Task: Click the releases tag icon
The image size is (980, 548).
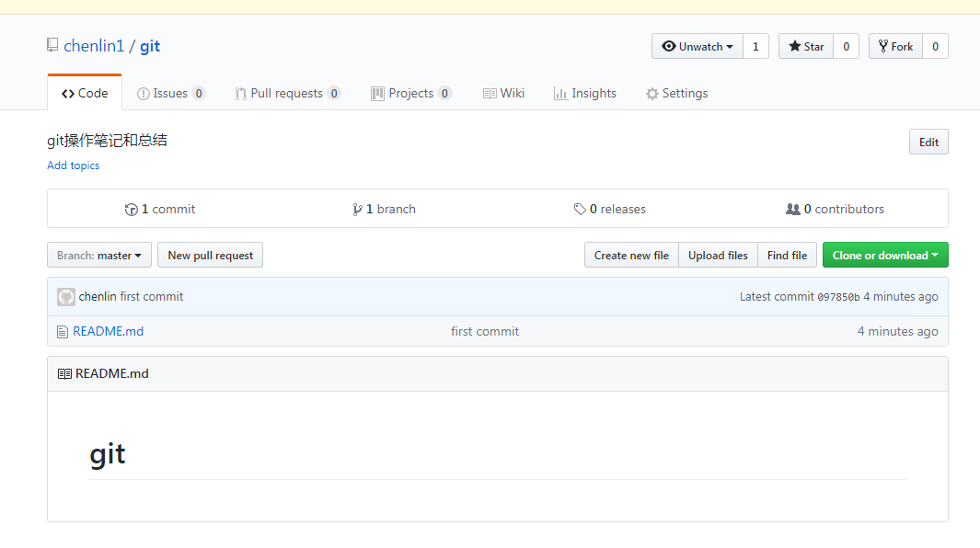Action: pyautogui.click(x=580, y=210)
